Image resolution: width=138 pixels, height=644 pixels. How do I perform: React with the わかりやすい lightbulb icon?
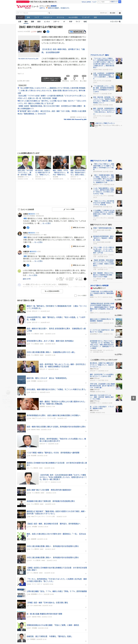[74, 78]
